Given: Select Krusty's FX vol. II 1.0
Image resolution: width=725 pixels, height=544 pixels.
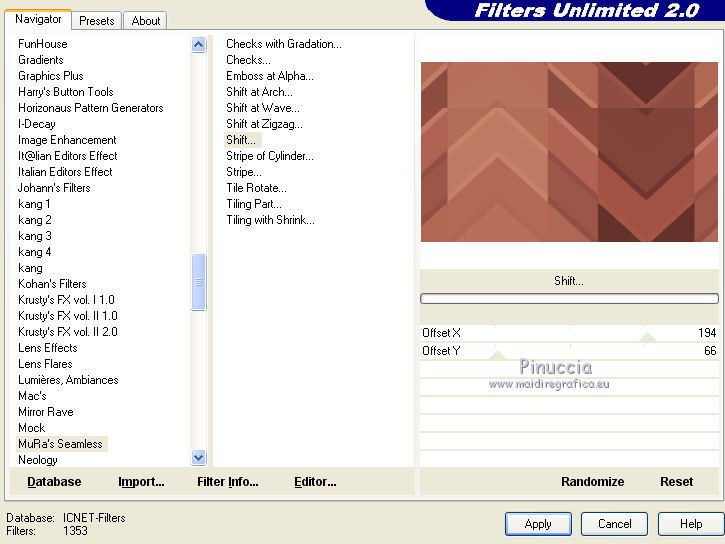Looking at the screenshot, I should click(x=68, y=316).
